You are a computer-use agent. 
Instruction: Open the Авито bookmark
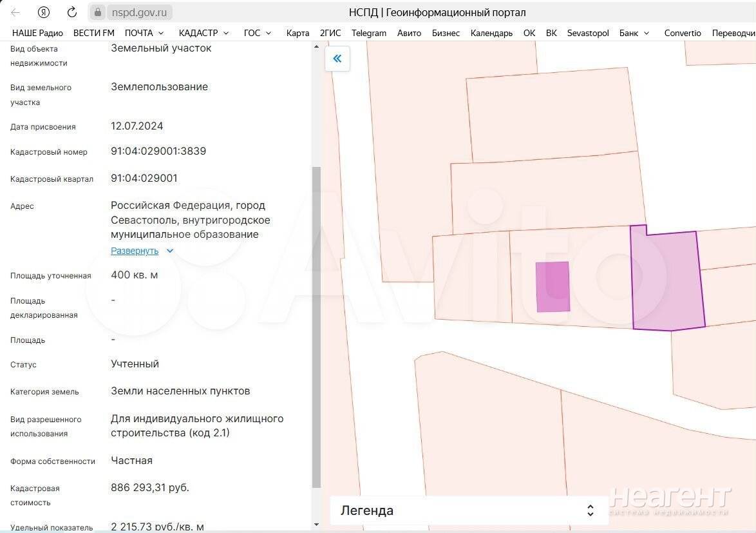tap(409, 33)
